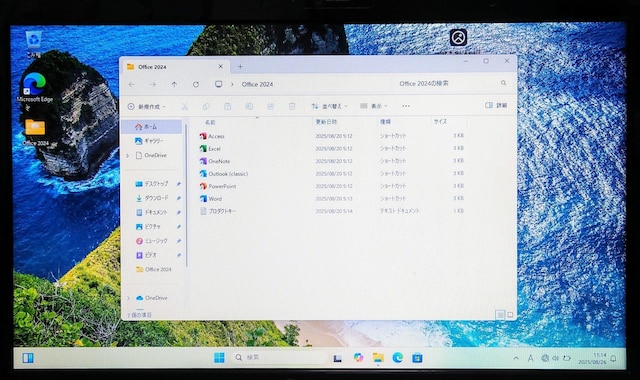Click the navigation pane scrollbar
Viewport: 640px width, 380px height.
tap(186, 195)
